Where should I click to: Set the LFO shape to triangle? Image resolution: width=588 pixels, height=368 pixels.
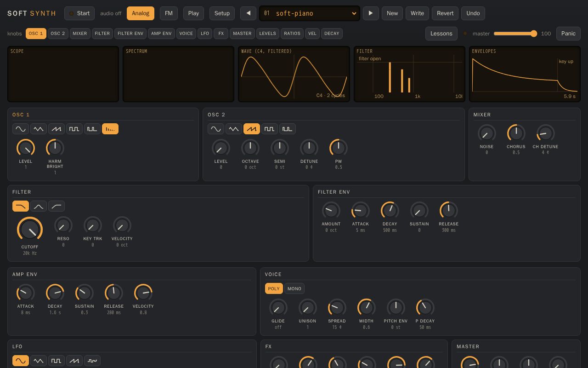[x=39, y=361]
